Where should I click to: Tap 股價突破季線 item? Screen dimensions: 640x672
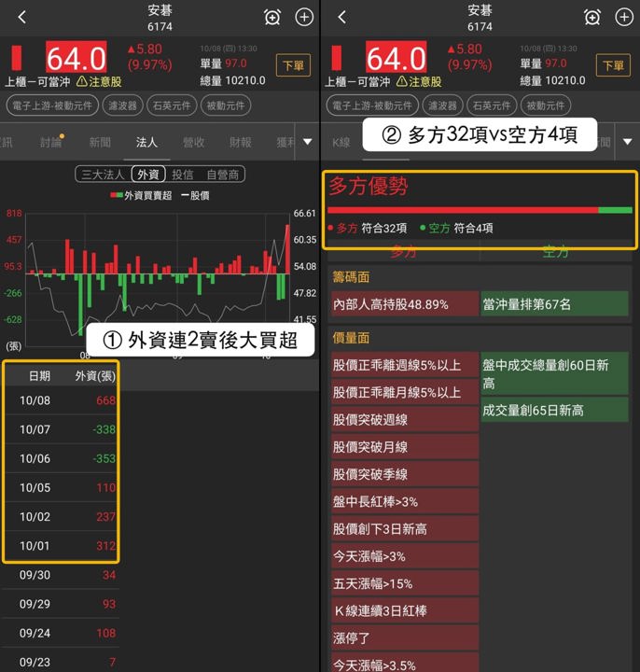tap(405, 474)
